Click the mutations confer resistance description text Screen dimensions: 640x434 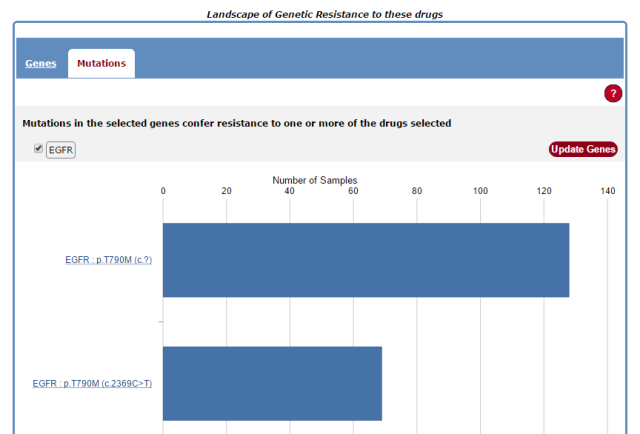[236, 124]
